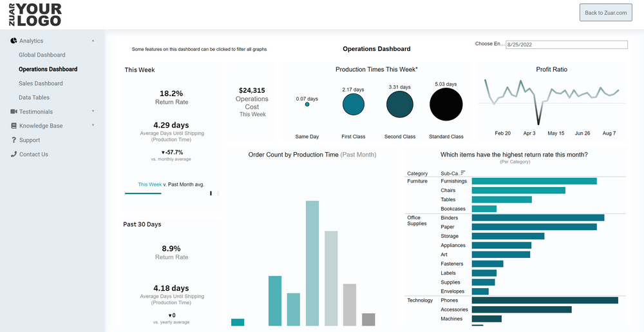Open Data Tables from the sidebar

coord(34,97)
